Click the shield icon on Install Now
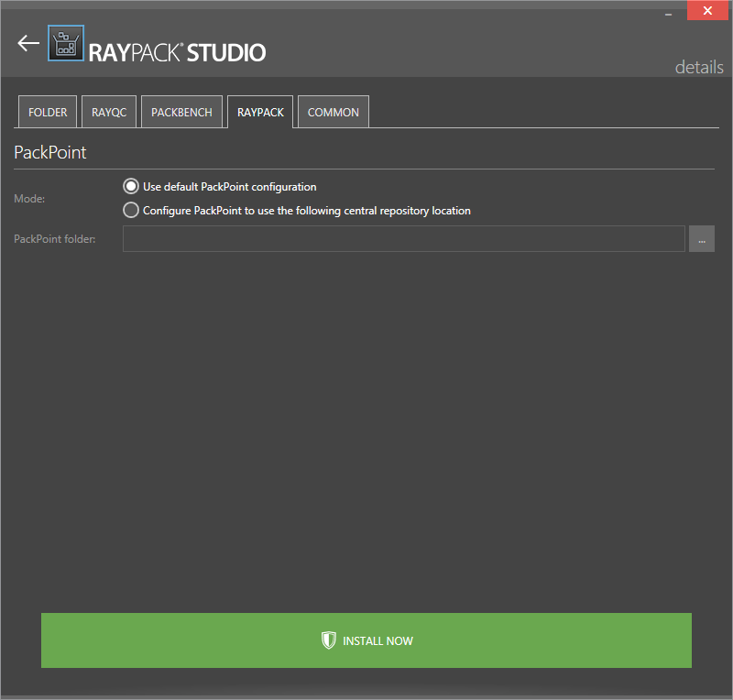Screen dimensions: 733x700 329,640
